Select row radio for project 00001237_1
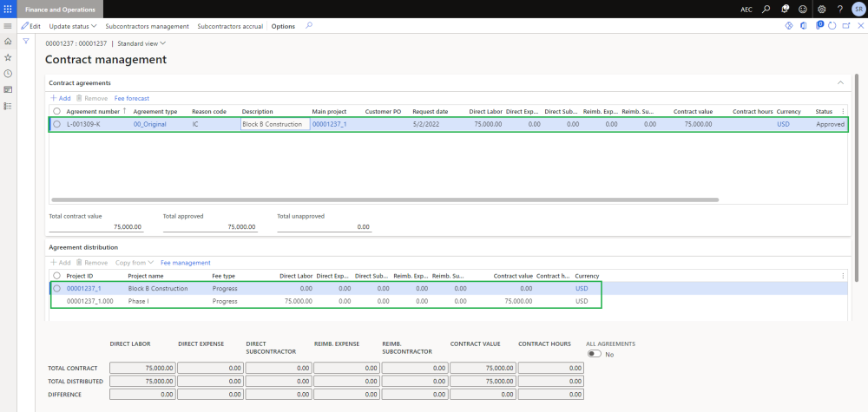Image resolution: width=868 pixels, height=412 pixels. tap(57, 288)
